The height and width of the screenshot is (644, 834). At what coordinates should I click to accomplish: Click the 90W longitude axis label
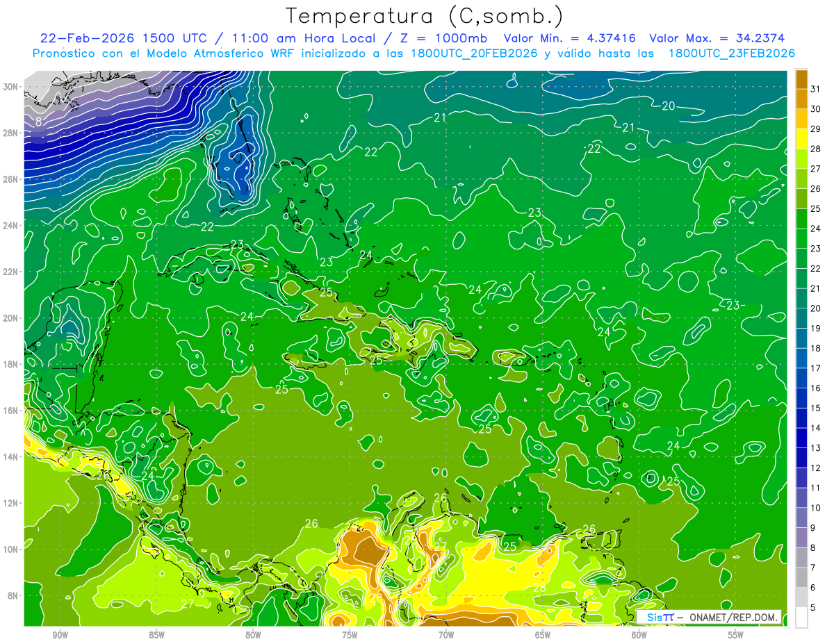(60, 635)
